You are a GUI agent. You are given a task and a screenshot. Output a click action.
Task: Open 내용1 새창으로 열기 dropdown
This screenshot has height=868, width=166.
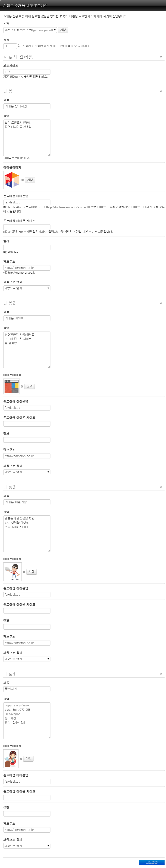[x=27, y=288]
